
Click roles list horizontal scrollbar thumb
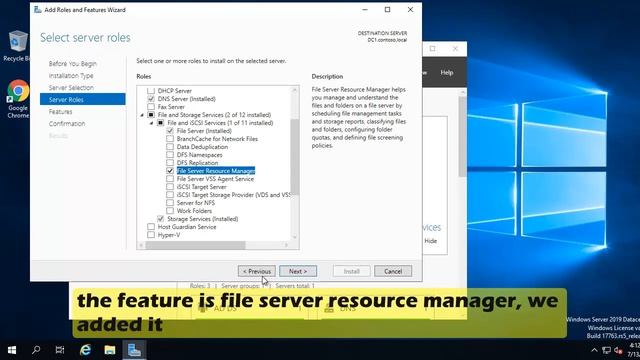pos(196,245)
